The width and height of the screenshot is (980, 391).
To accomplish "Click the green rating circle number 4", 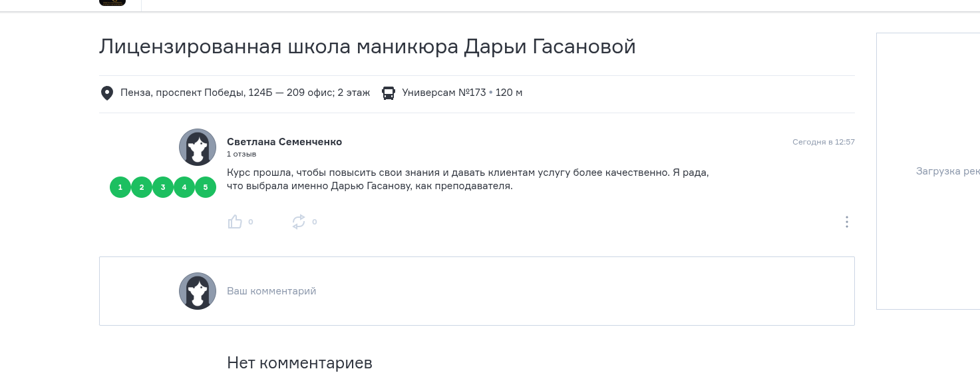I will [x=184, y=187].
